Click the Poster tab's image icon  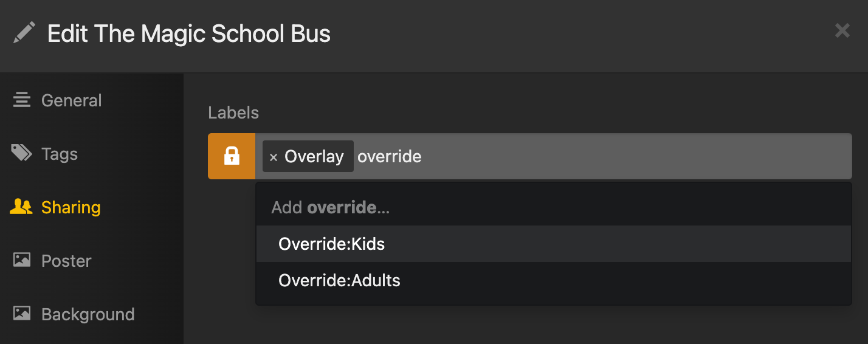click(x=22, y=261)
